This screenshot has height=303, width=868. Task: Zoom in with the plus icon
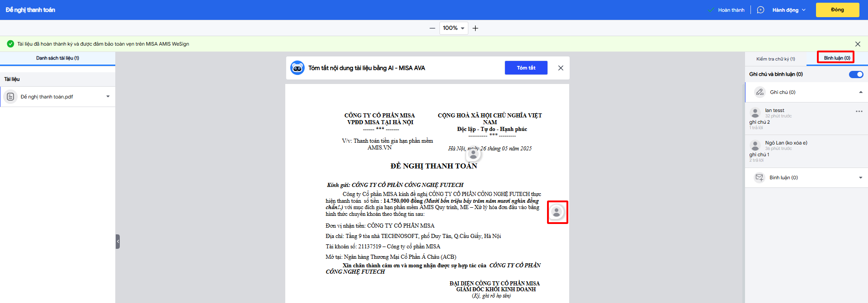pyautogui.click(x=475, y=28)
